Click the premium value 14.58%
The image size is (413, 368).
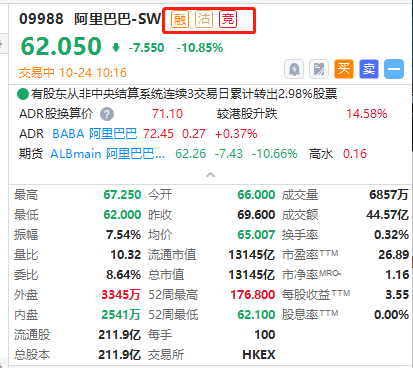pos(367,114)
